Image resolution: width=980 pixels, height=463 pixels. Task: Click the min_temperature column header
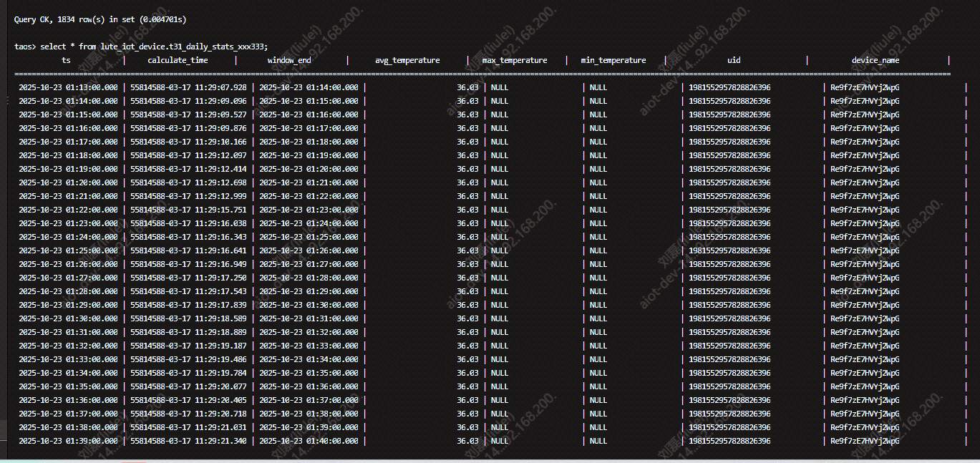tap(613, 61)
